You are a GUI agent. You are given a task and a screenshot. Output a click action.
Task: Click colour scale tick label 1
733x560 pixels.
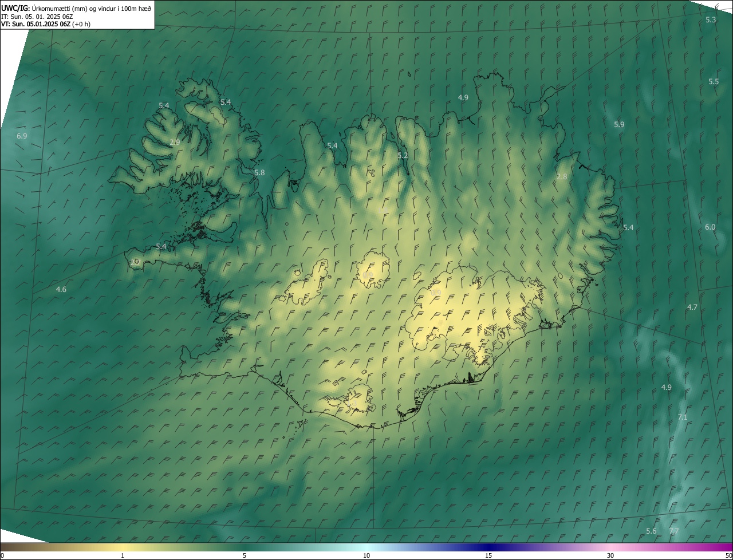pos(123,555)
